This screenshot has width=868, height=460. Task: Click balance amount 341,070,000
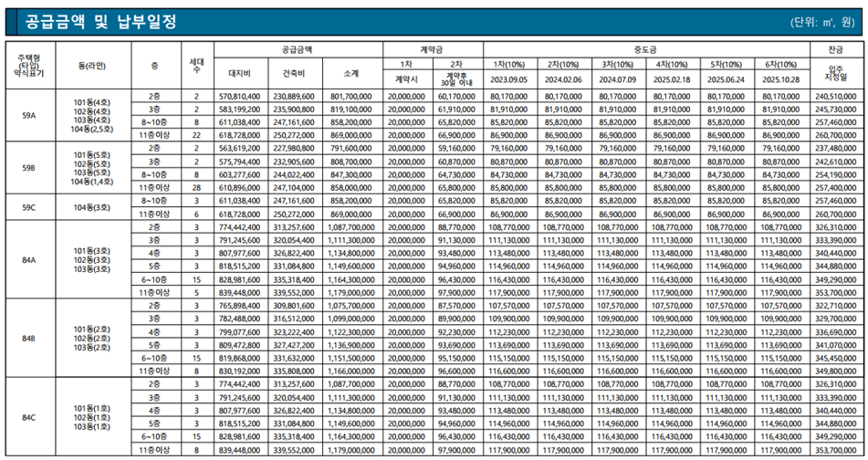coord(835,345)
